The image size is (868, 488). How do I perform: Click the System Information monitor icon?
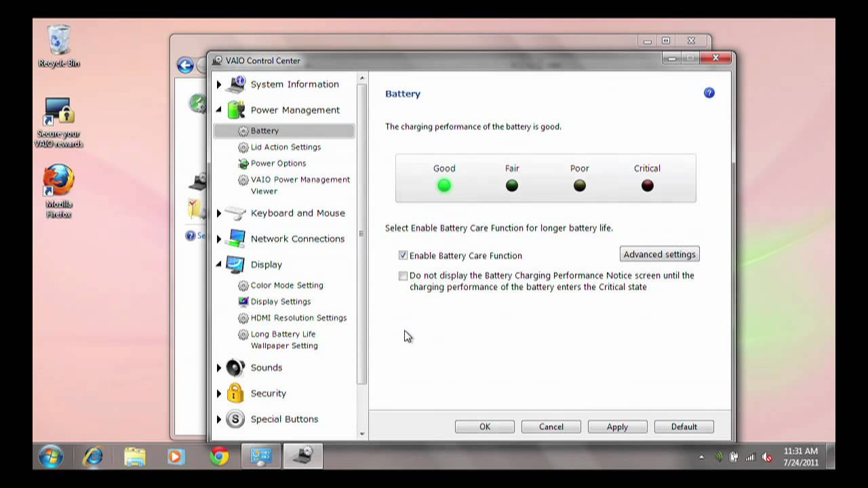click(235, 84)
